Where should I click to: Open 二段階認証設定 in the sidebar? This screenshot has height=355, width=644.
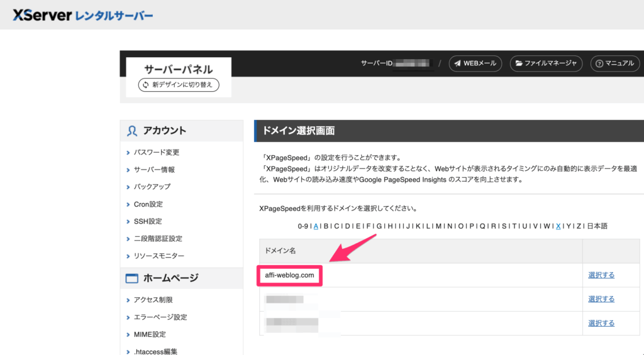(x=158, y=239)
